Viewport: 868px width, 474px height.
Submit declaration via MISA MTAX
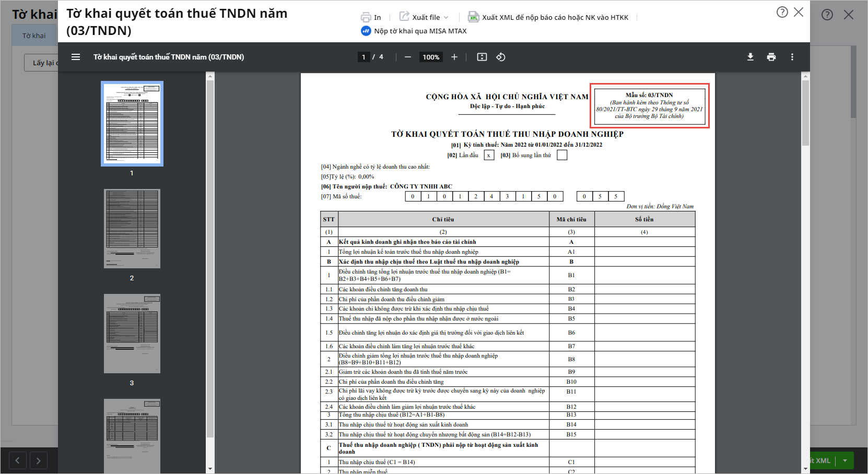[x=414, y=31]
